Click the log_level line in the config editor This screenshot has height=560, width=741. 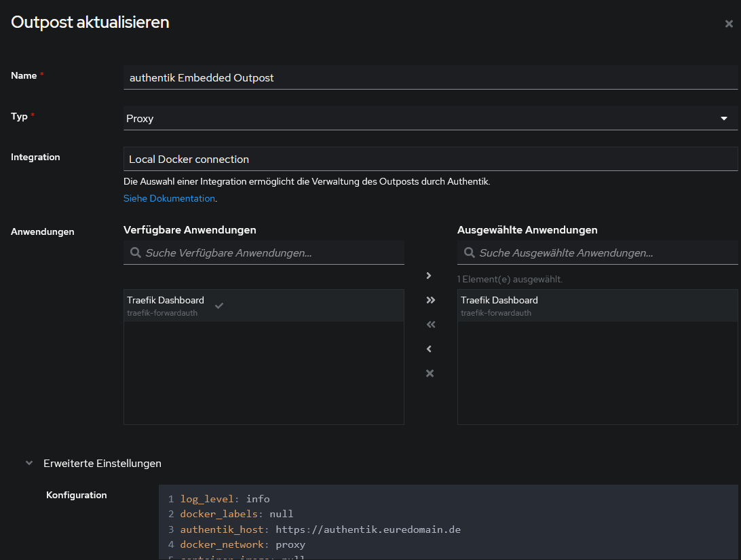225,499
